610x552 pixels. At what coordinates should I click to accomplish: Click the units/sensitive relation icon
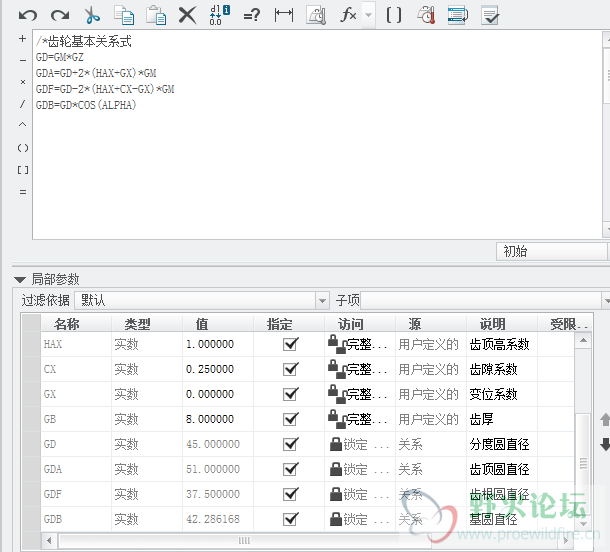[x=426, y=15]
